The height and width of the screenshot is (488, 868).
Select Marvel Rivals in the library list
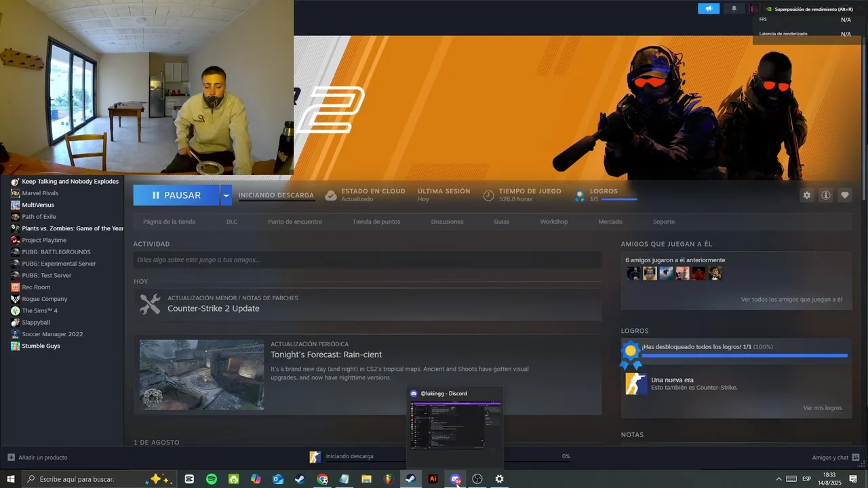coord(40,193)
